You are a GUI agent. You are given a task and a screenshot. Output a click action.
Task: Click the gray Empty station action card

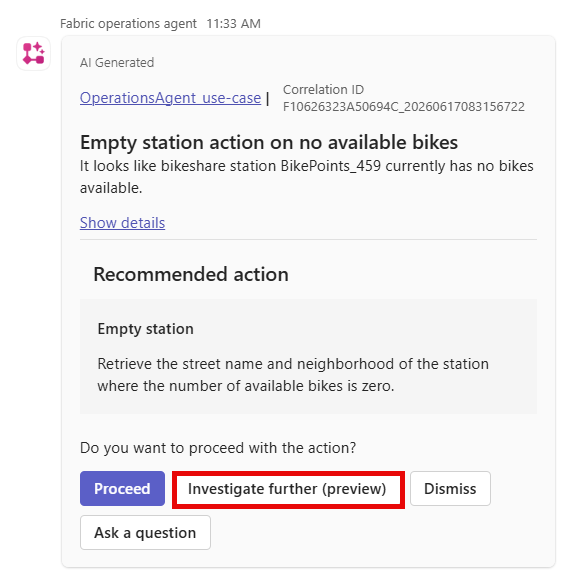pos(308,357)
